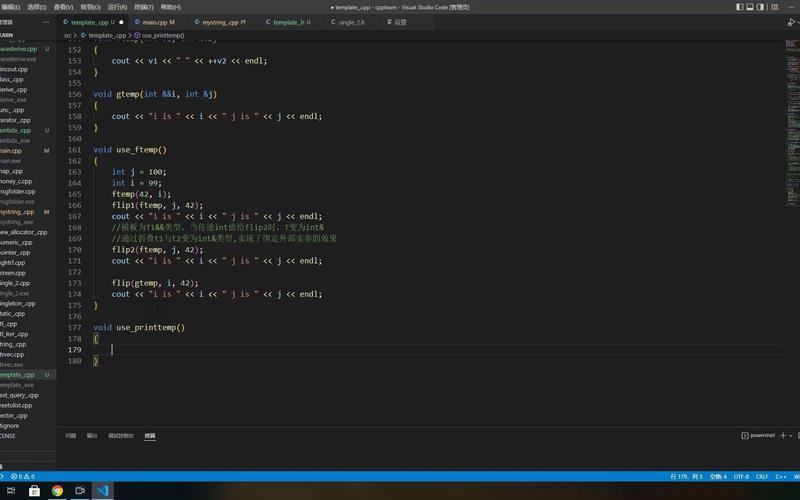
Task: Open the 编辑(E) menu
Action: 10,7
